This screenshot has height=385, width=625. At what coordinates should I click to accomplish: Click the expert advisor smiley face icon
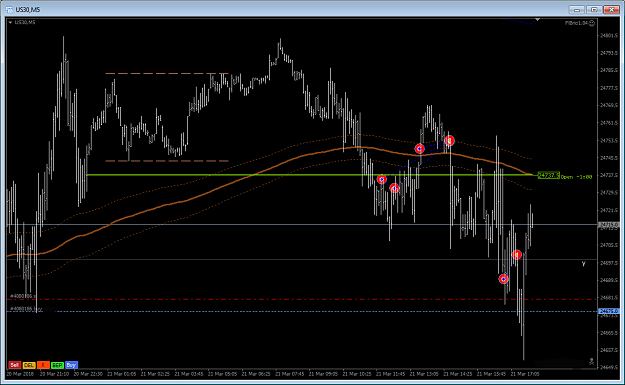[592, 23]
